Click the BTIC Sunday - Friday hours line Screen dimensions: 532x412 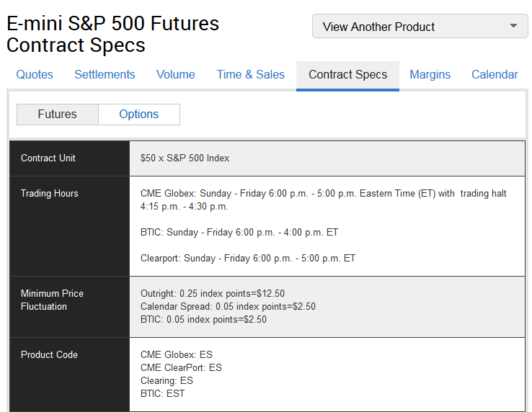[239, 232]
